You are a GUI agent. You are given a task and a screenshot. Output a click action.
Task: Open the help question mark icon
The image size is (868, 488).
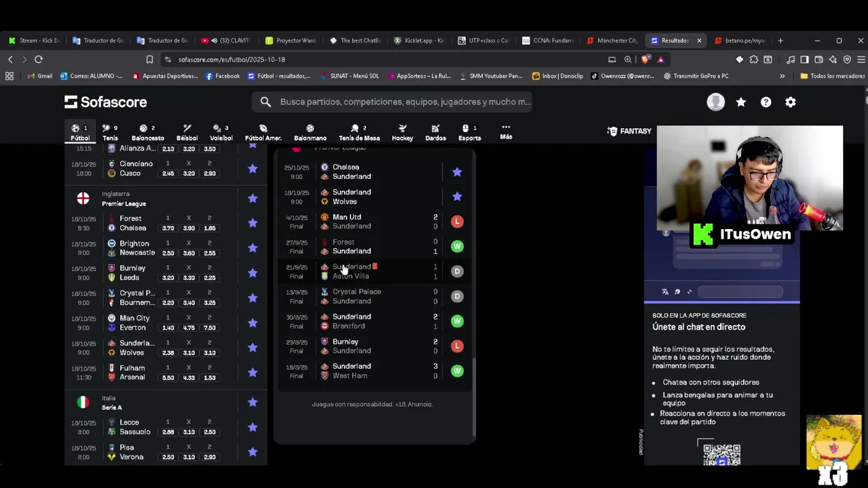click(766, 102)
